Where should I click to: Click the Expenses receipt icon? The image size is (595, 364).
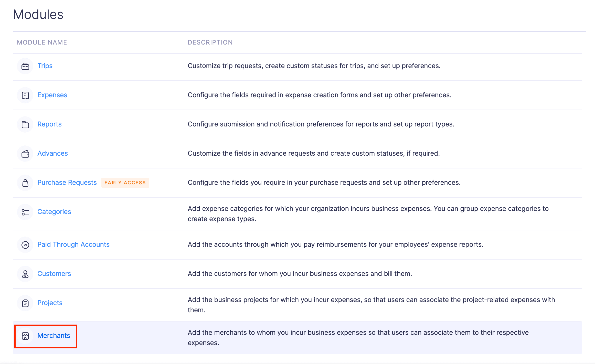click(x=25, y=95)
